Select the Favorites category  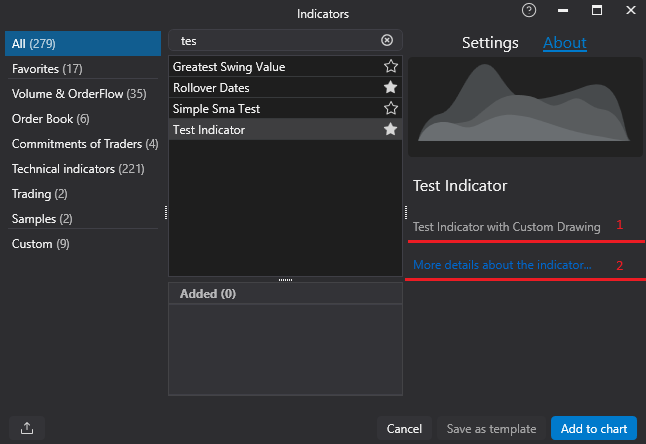click(x=47, y=69)
